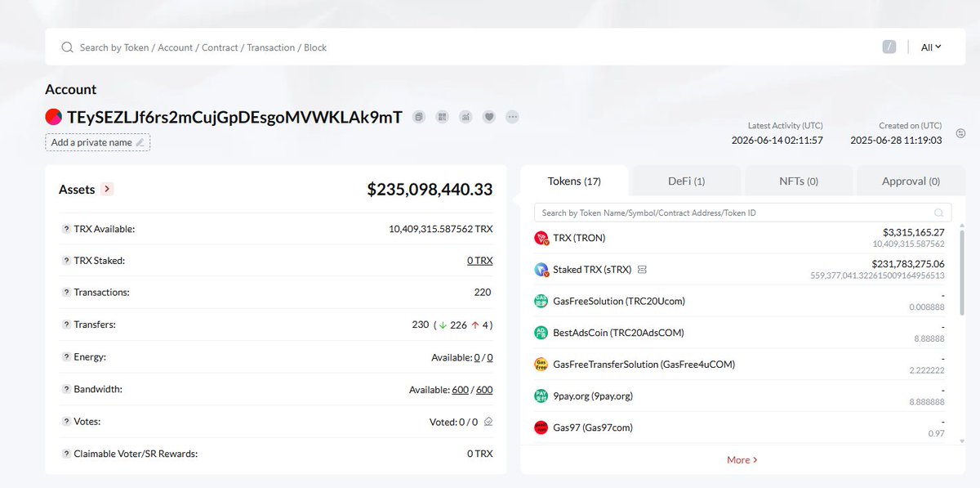This screenshot has height=488, width=980.
Task: Click the red outgoing transfers arrow
Action: pyautogui.click(x=474, y=325)
